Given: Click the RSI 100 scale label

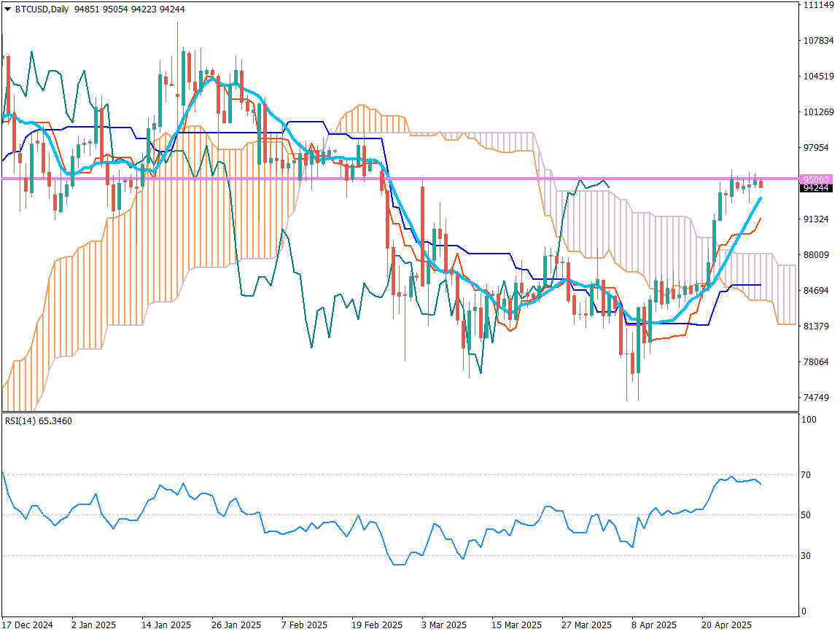Looking at the screenshot, I should (x=808, y=420).
